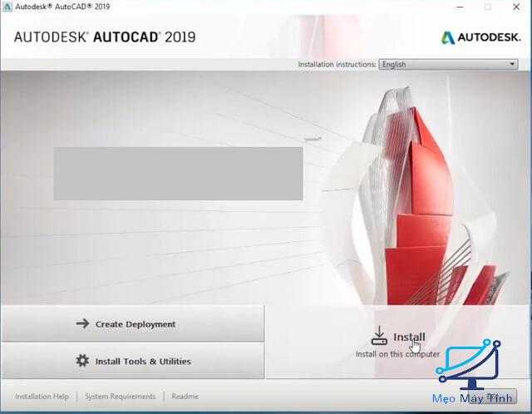The image size is (532, 414).
Task: Click the Create Deployment button
Action: coord(133,323)
